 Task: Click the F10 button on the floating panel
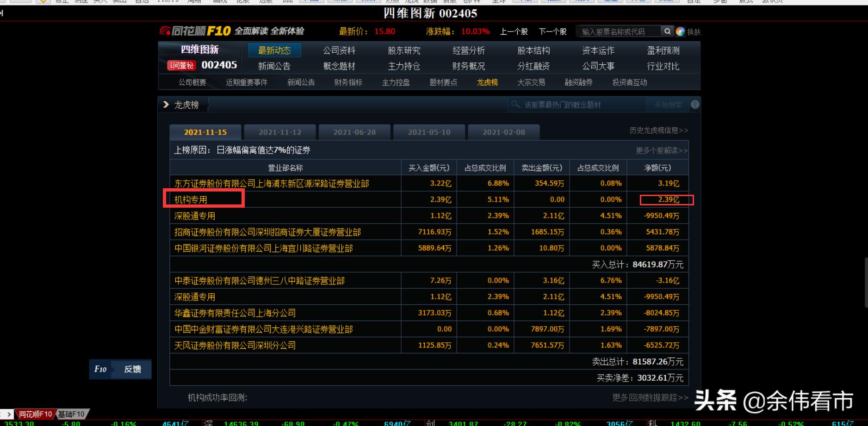[x=100, y=369]
